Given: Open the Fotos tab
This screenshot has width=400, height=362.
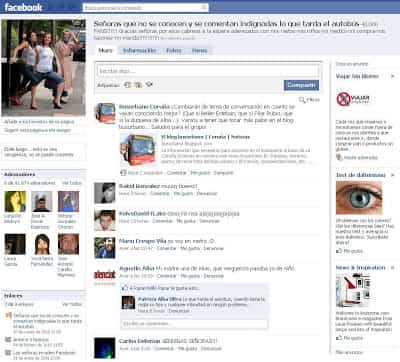Looking at the screenshot, I should (174, 51).
